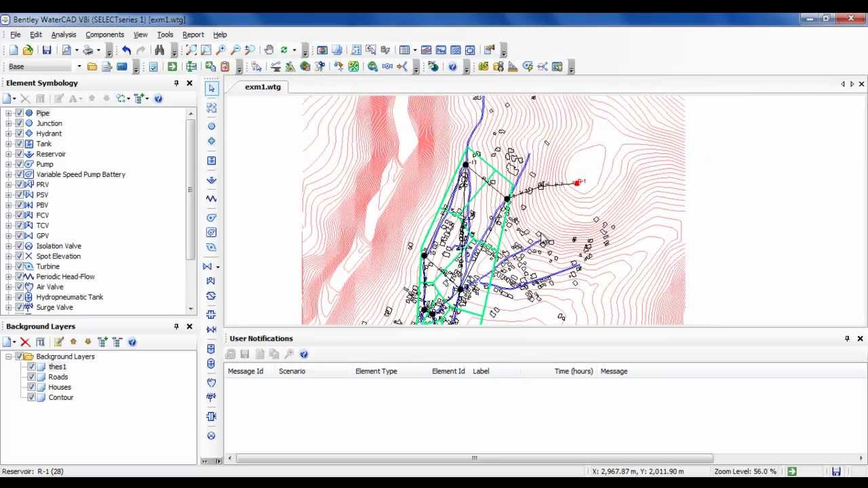Viewport: 868px width, 488px height.
Task: Expand the Turbine tree node
Action: 8,266
